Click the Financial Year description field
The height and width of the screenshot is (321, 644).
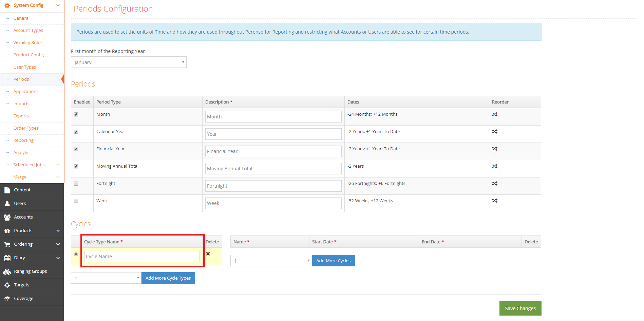click(273, 151)
